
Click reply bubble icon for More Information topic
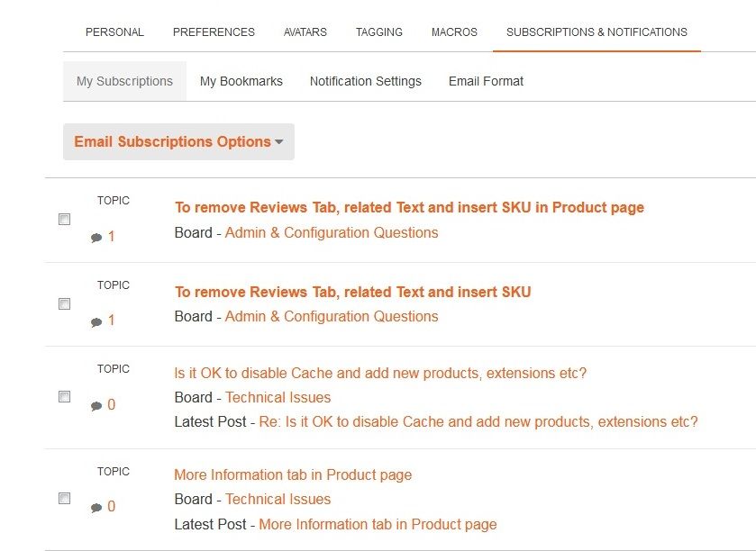coord(96,508)
